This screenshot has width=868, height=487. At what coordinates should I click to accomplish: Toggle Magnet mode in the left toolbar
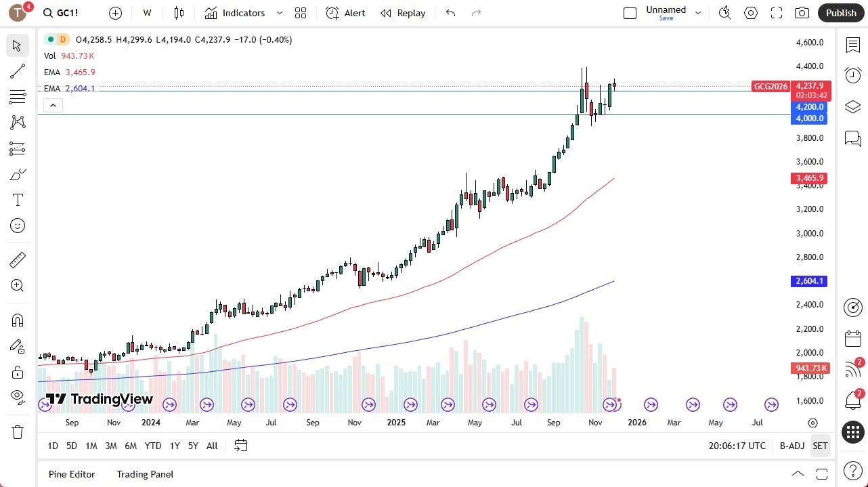(x=17, y=320)
